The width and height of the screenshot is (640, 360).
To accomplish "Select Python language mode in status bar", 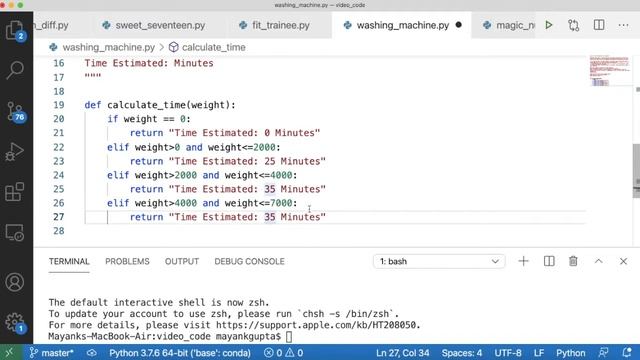I will [571, 353].
